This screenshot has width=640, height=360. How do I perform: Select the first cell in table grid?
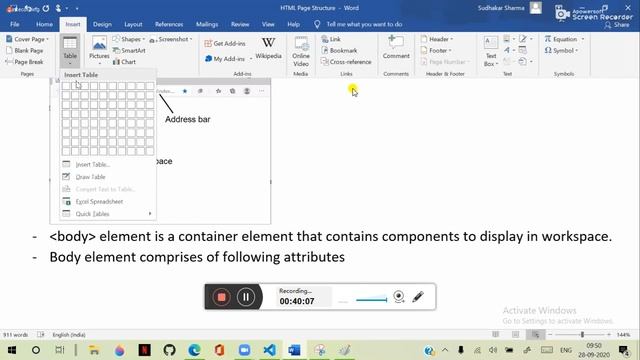[66, 86]
